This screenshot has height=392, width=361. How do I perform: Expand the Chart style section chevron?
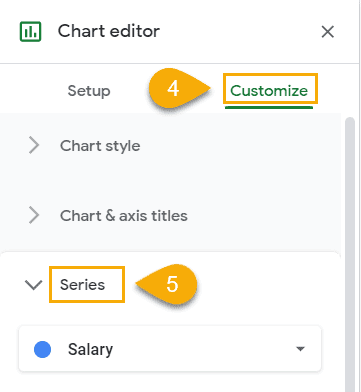point(34,145)
